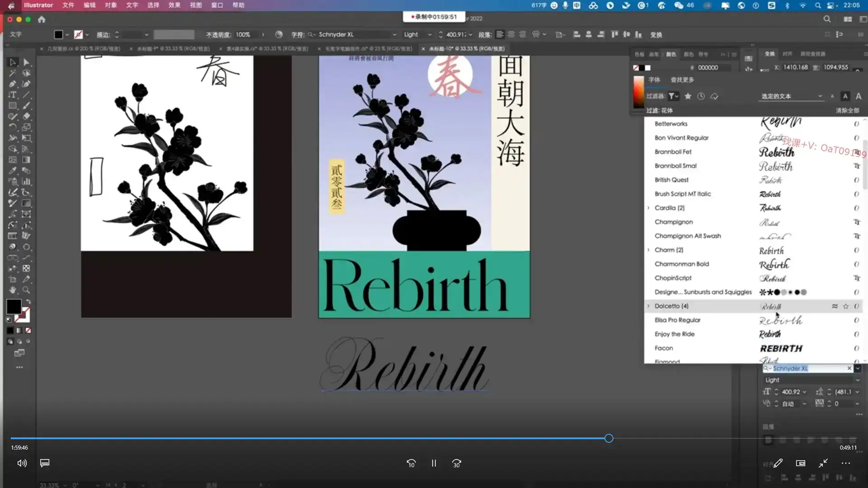Image resolution: width=868 pixels, height=488 pixels.
Task: Click the 清除全部 link to clear font filters
Action: pos(847,110)
